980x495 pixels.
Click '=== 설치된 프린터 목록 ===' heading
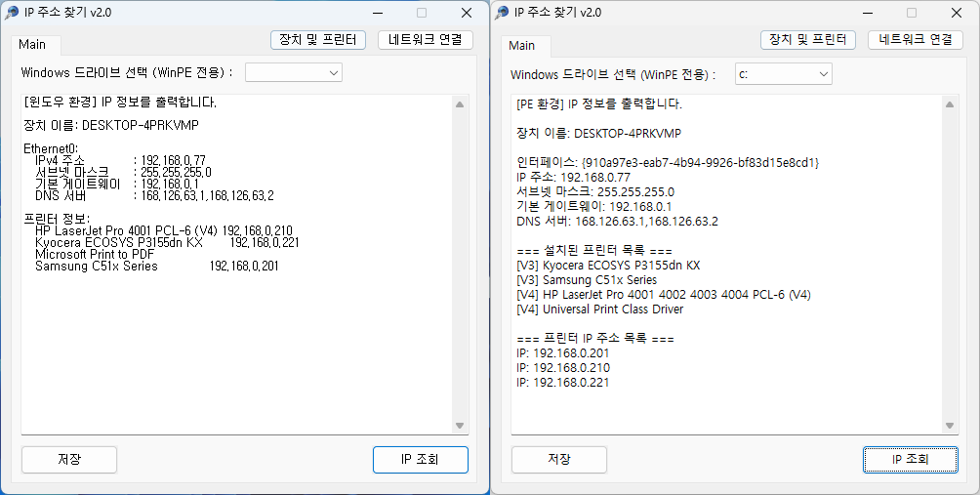(x=594, y=251)
